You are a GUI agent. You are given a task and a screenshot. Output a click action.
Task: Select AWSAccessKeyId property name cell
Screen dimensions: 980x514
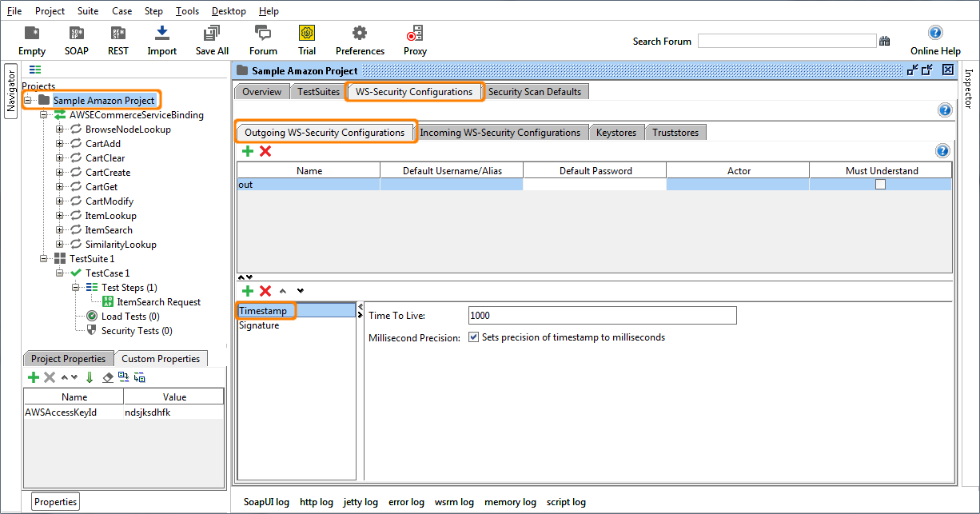[74, 412]
